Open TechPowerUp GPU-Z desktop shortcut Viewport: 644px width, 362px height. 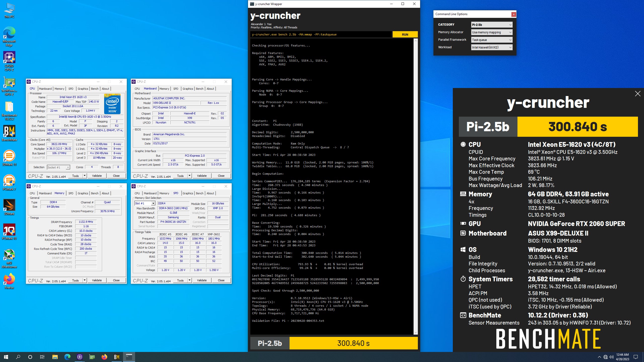pos(9,86)
